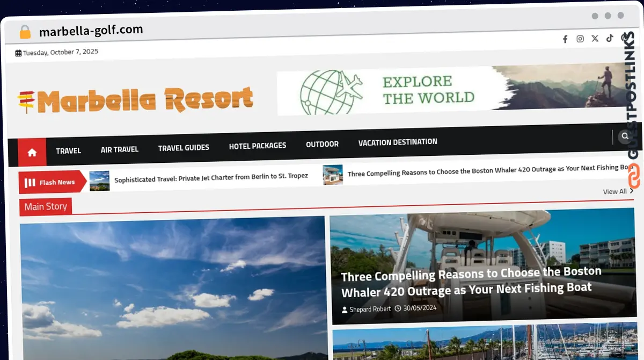Click the Boston Whaler flash news thumbnail

pos(333,175)
